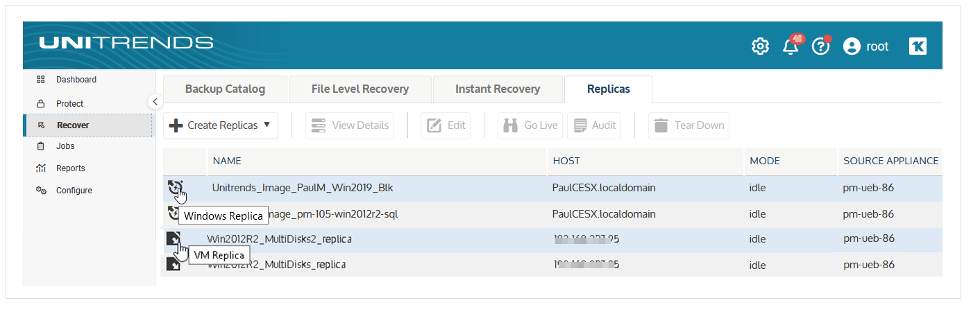Click idle mode in PaulM_Win2019_Blk row
Image resolution: width=980 pixels, height=316 pixels.
pos(757,188)
